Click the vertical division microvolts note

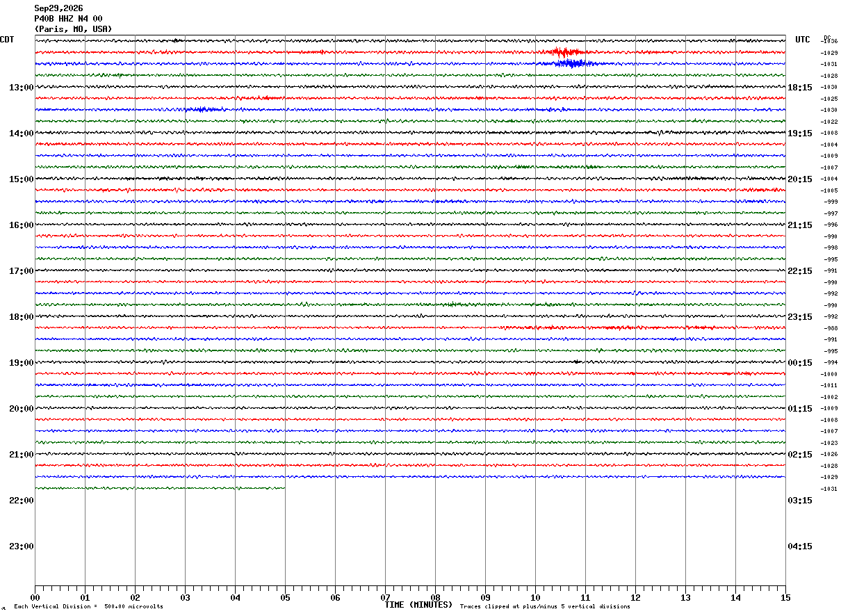88,607
